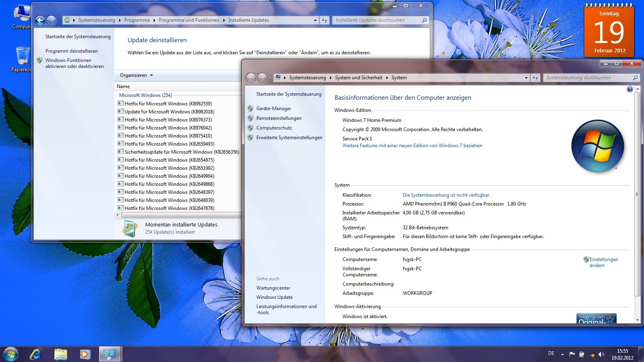Open the Organisieren dropdown menu
Image resolution: width=644 pixels, height=362 pixels.
click(136, 75)
